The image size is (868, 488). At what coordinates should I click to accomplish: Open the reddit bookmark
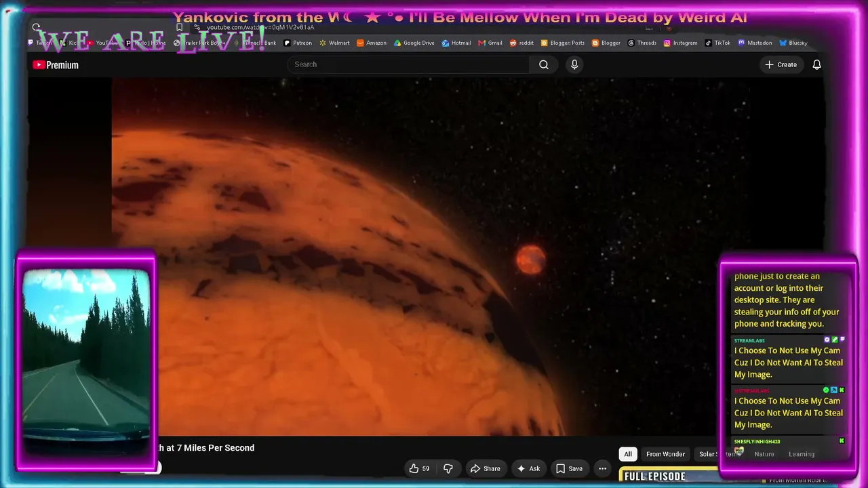[521, 43]
